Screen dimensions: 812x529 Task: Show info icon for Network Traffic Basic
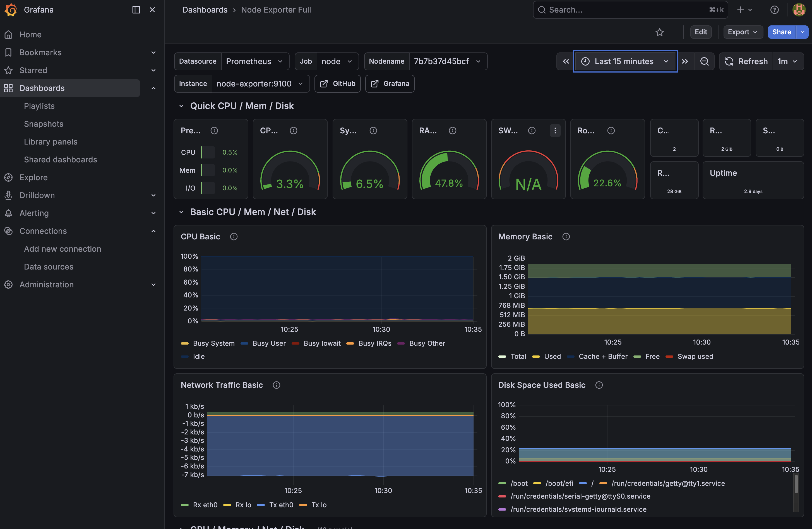276,385
